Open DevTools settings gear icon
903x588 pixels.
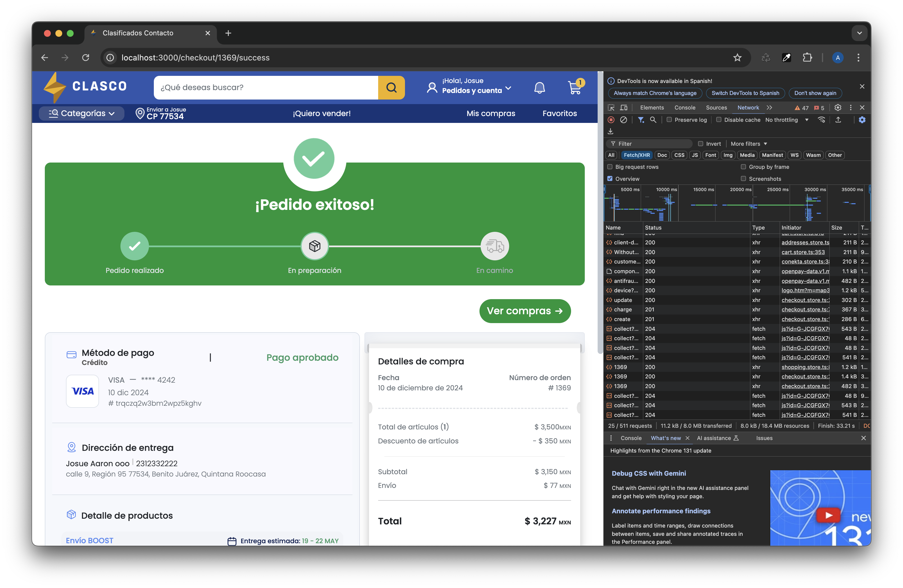838,108
